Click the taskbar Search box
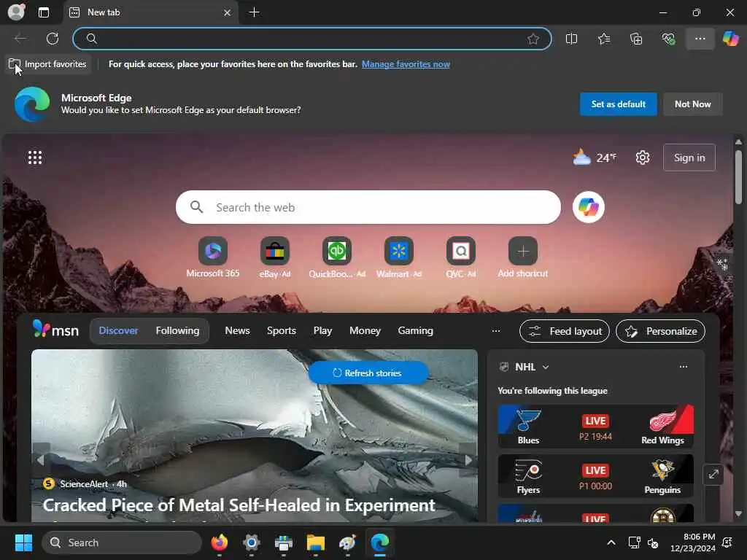This screenshot has height=560, width=747. click(x=122, y=542)
